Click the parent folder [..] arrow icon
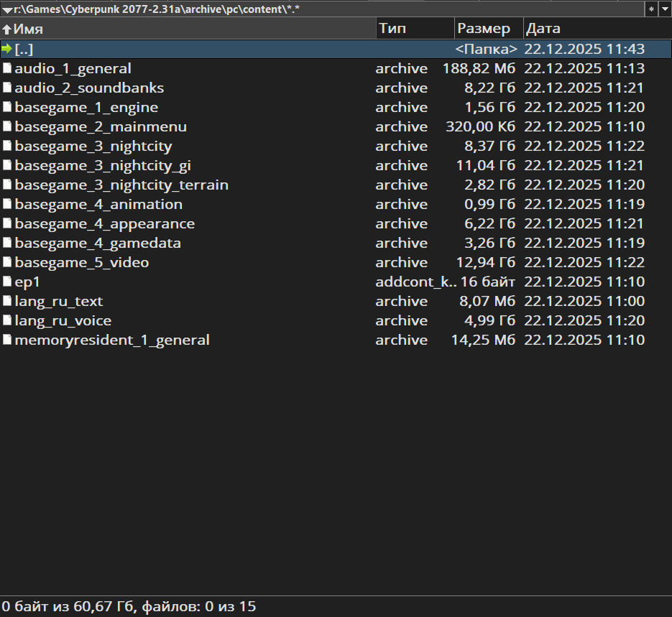The height and width of the screenshot is (617, 672). click(x=7, y=49)
